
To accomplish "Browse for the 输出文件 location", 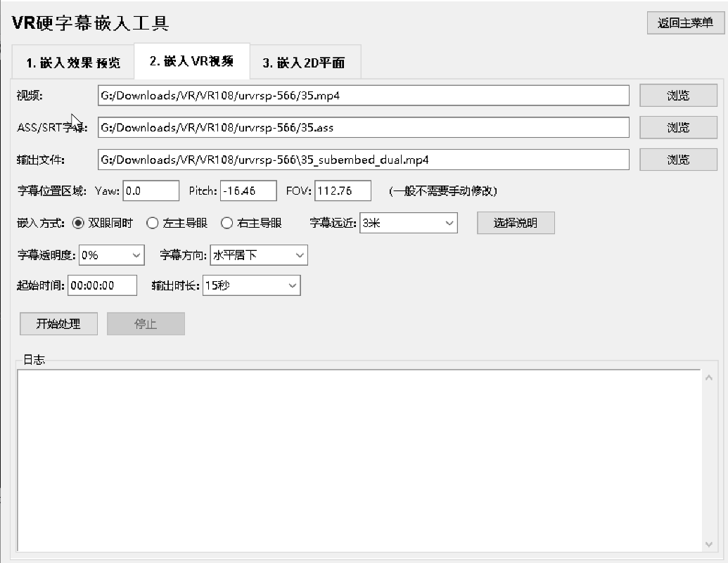I will coord(678,160).
